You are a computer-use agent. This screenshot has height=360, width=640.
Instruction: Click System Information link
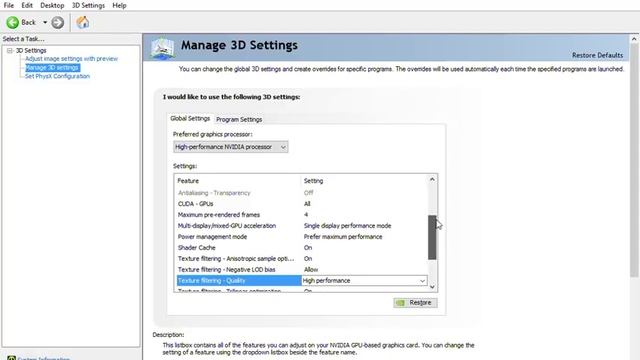tap(44, 358)
